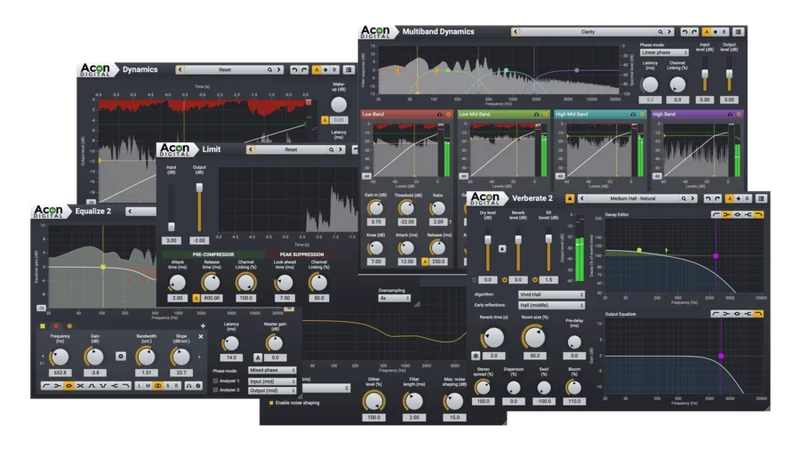Solo the Low Band with headphones icon
This screenshot has width=800, height=450.
439,114
